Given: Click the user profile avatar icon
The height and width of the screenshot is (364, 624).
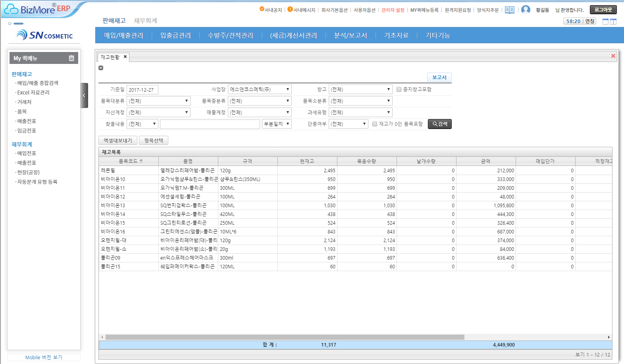Looking at the screenshot, I should [x=526, y=10].
